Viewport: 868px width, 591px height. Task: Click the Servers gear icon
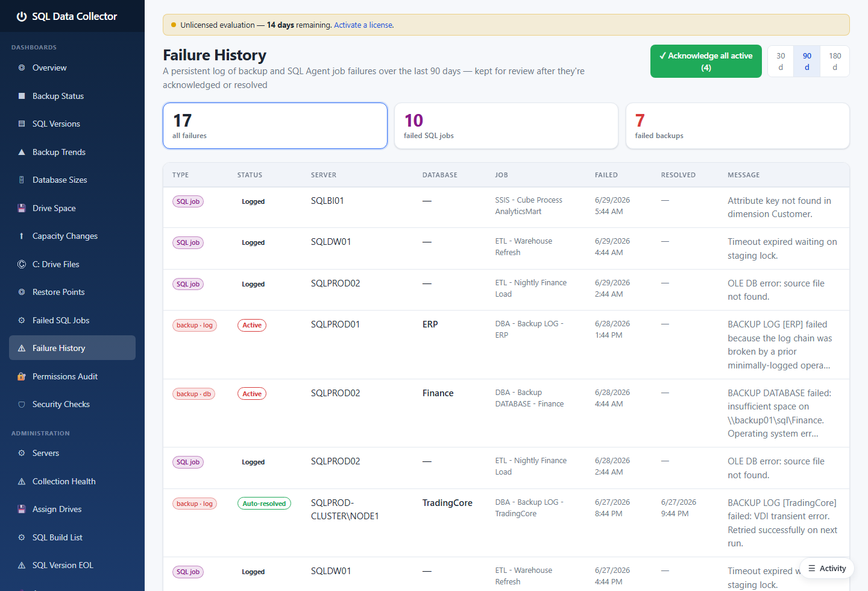coord(22,453)
